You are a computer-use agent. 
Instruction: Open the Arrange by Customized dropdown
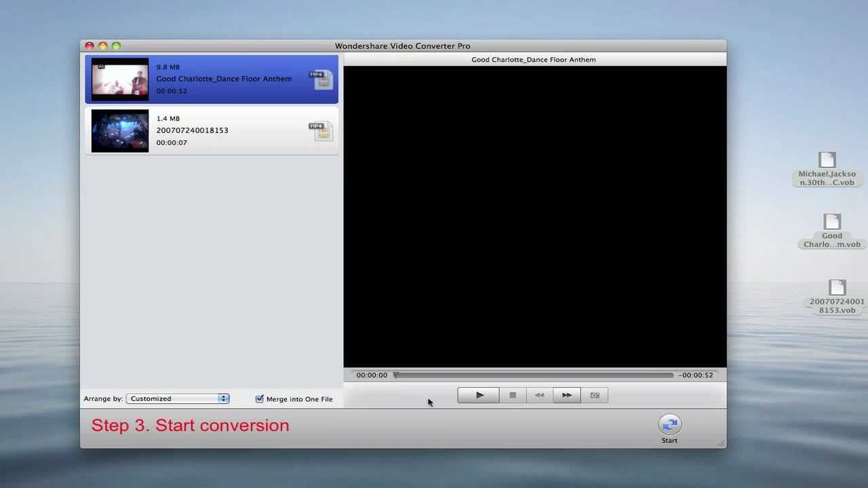(x=178, y=399)
